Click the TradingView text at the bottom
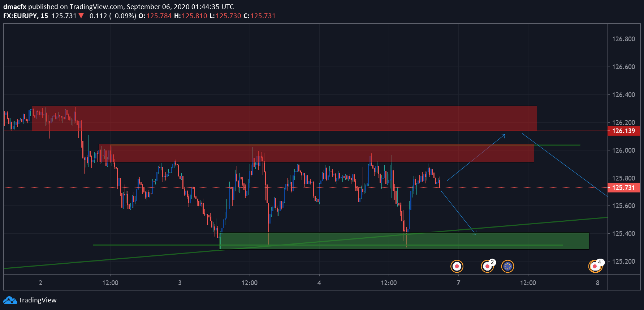 tap(38, 300)
